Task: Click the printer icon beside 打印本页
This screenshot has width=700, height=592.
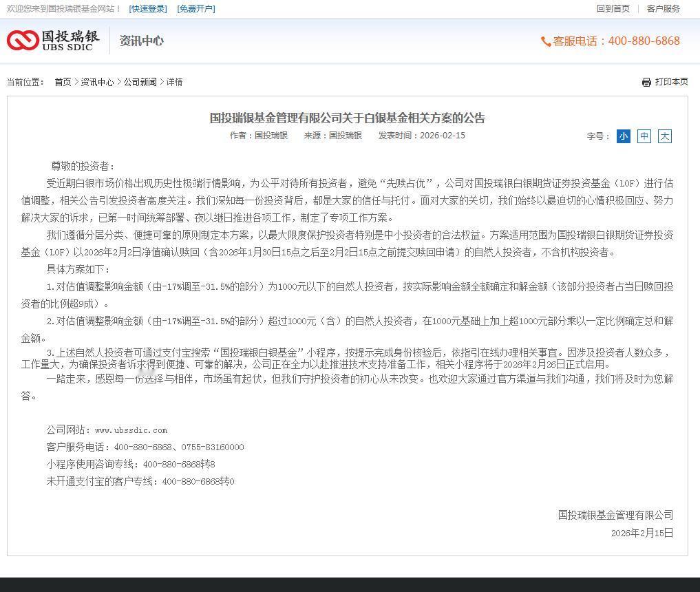Action: click(x=645, y=82)
